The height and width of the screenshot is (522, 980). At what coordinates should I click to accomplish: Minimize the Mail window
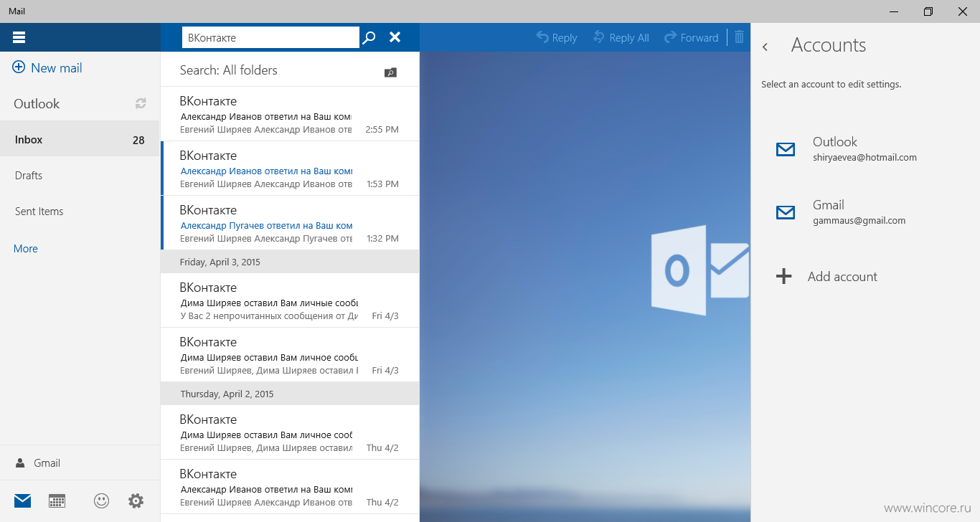(895, 11)
